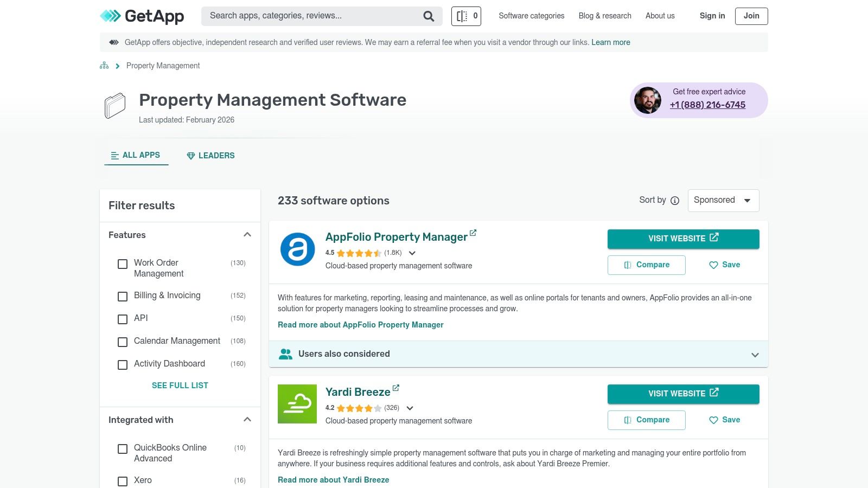Expand the Users also considered panel
The width and height of the screenshot is (868, 488).
tap(518, 354)
